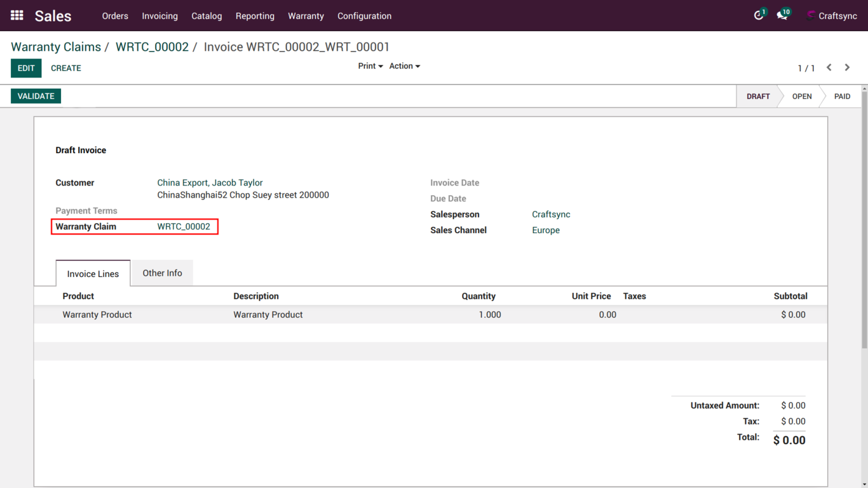Open the WRTC_00002 warranty claim link
The width and height of the screenshot is (868, 488).
[184, 226]
